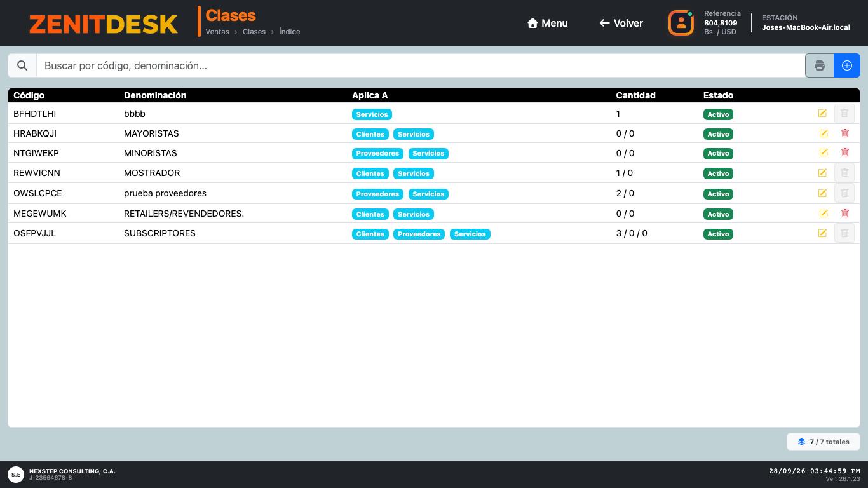The width and height of the screenshot is (868, 488).
Task: Edit the BFHDTLHI class row
Action: coord(822,114)
